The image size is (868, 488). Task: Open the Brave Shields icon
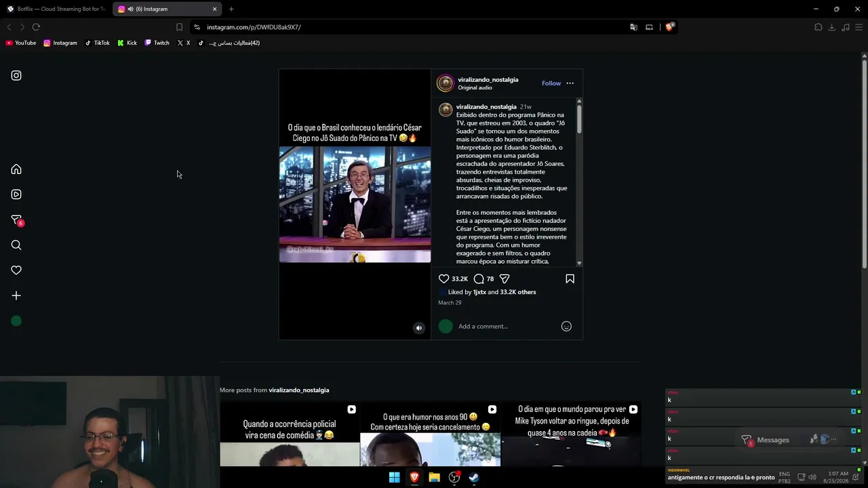pos(669,27)
